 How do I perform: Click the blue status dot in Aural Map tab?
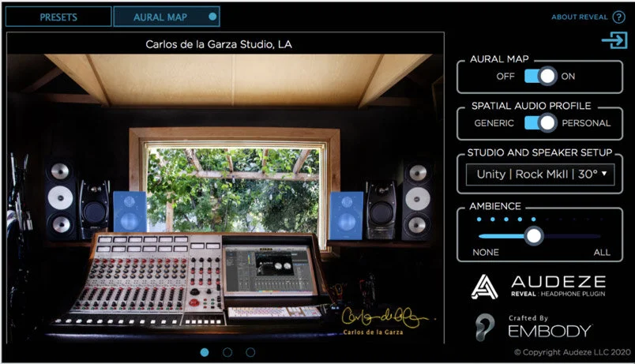click(x=212, y=17)
